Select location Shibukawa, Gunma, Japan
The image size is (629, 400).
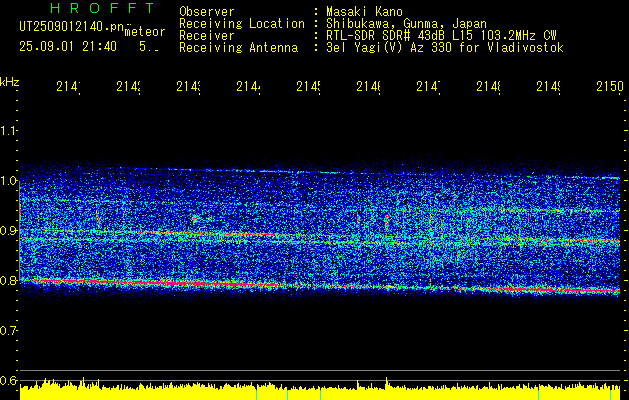[406, 24]
